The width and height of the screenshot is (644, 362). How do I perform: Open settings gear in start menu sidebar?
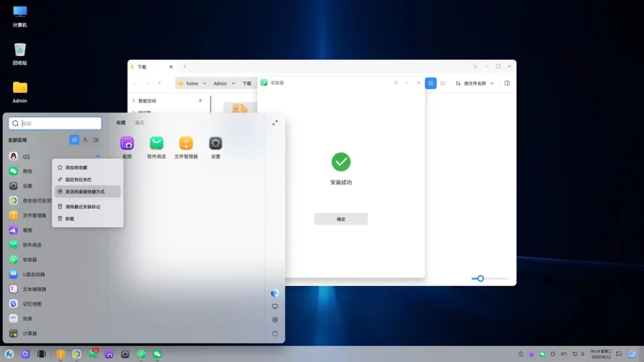(275, 320)
